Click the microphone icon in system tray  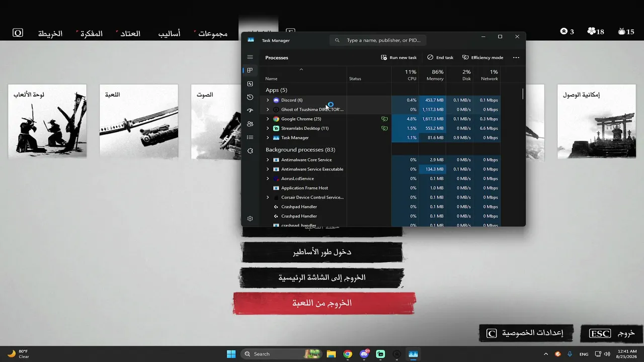coord(570,354)
